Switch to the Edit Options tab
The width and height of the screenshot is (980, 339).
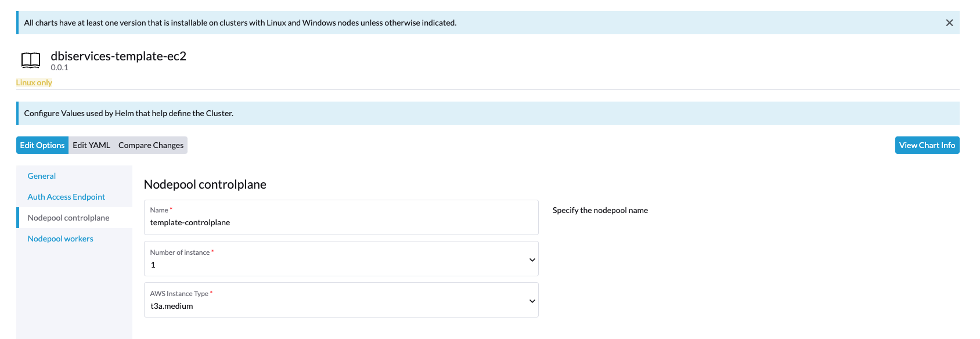pos(42,145)
